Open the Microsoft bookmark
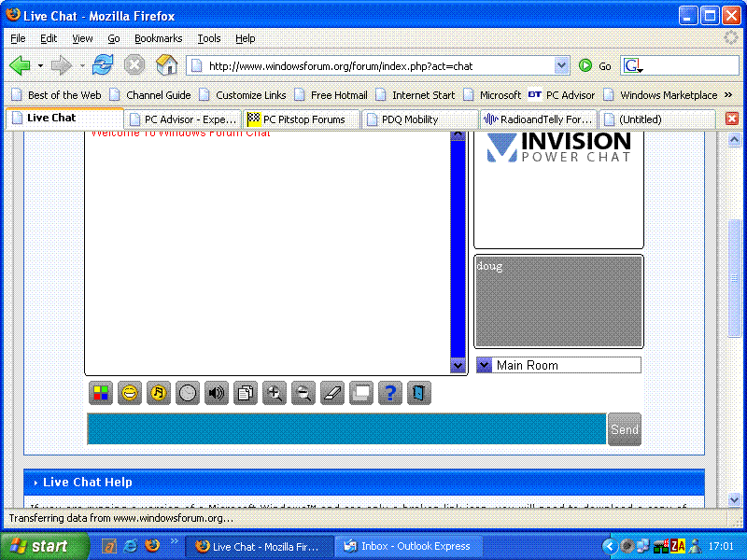 [x=493, y=95]
